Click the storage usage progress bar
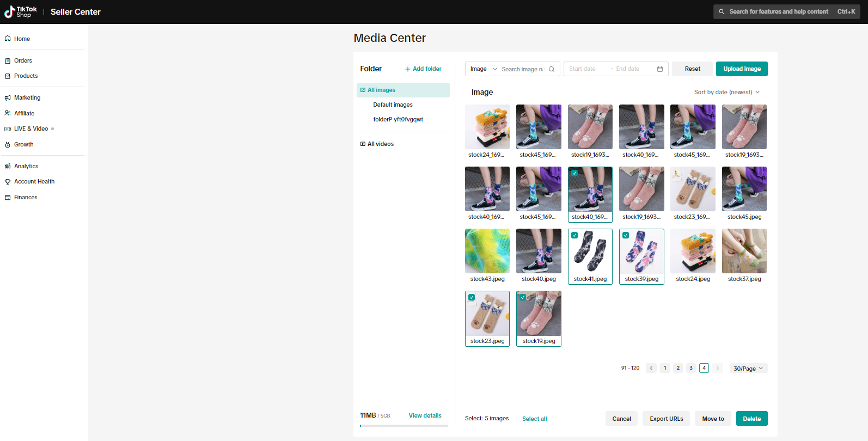 (404, 426)
